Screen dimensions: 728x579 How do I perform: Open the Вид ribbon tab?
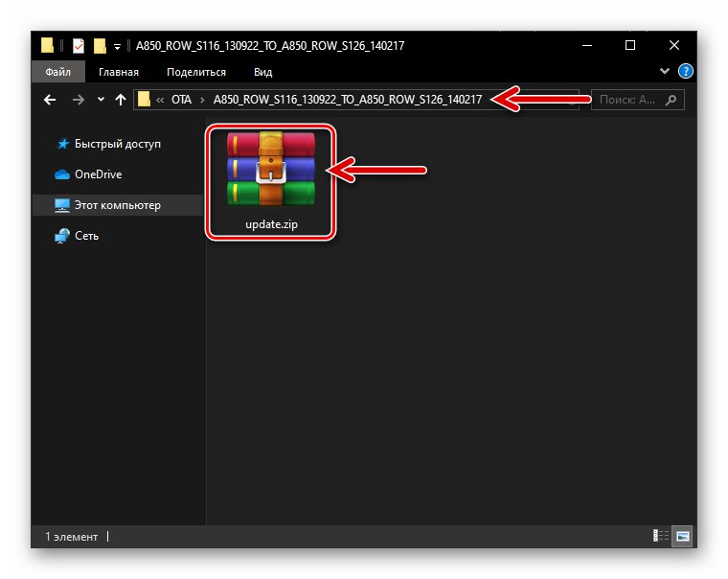(262, 72)
